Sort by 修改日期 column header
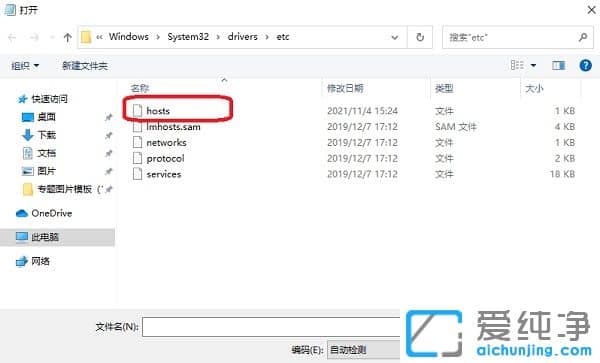This screenshot has width=600, height=363. pyautogui.click(x=345, y=88)
